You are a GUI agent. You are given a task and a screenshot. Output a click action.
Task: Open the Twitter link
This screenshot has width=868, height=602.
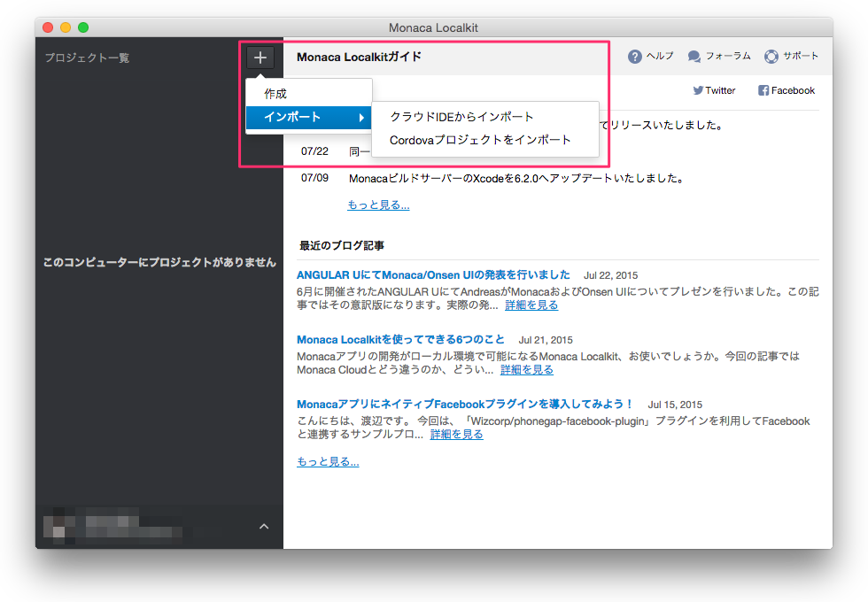[714, 90]
